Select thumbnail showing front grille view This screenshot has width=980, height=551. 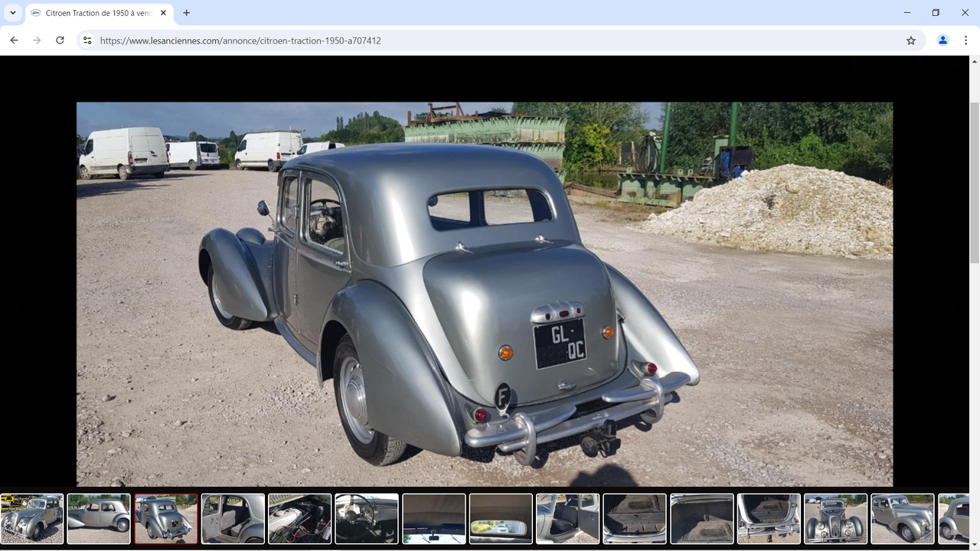836,519
